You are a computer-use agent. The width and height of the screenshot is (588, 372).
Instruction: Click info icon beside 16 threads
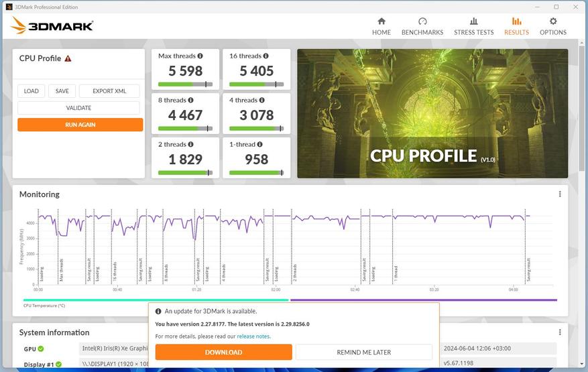pos(266,56)
